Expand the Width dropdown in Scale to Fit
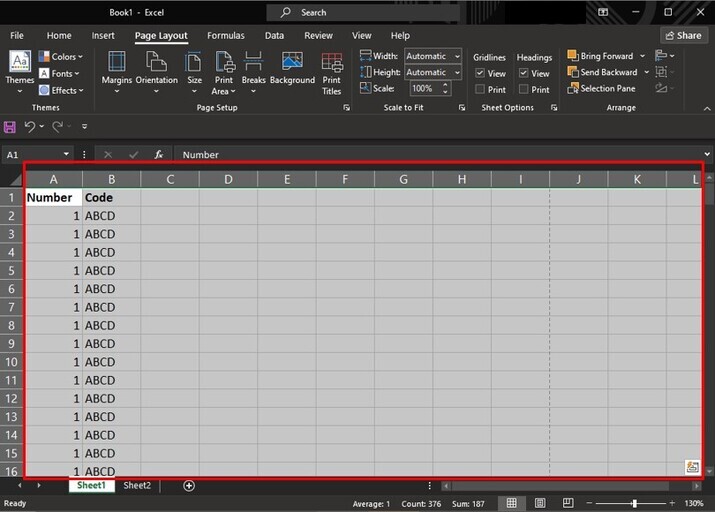715x512 pixels. point(456,57)
